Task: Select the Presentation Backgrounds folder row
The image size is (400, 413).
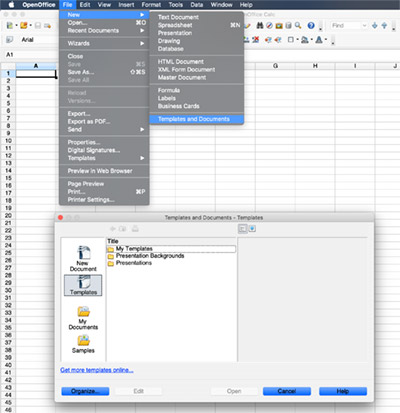Action: [171, 256]
